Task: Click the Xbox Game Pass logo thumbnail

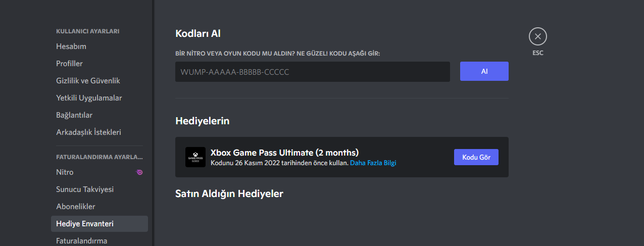Action: pyautogui.click(x=195, y=157)
